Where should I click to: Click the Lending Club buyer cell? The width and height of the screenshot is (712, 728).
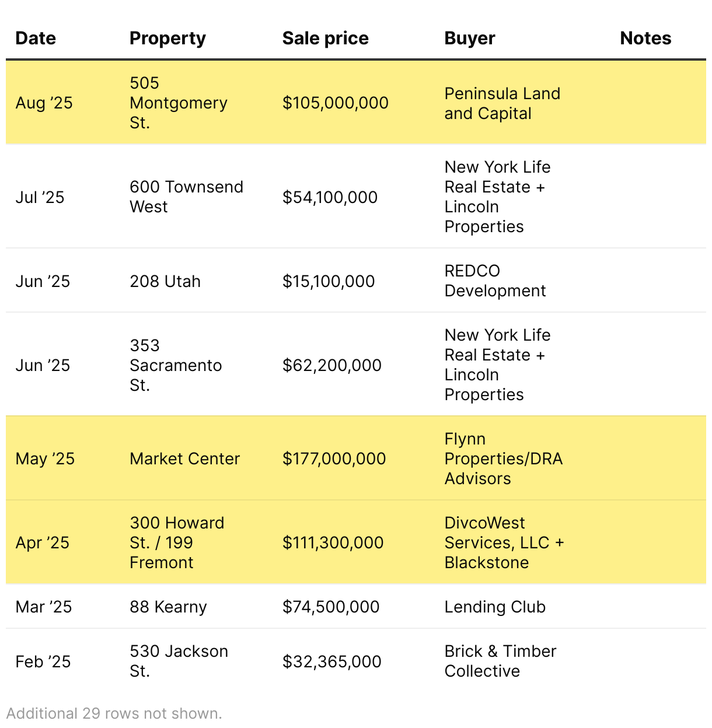click(495, 607)
